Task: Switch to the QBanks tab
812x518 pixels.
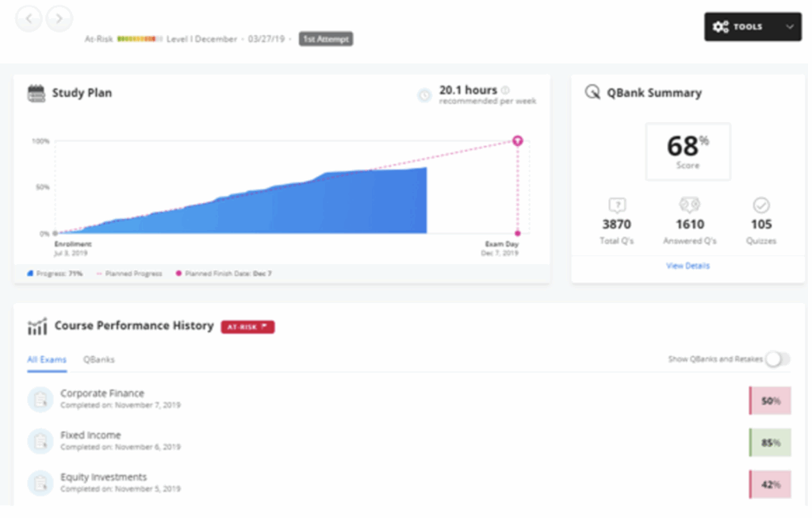Action: coord(99,359)
